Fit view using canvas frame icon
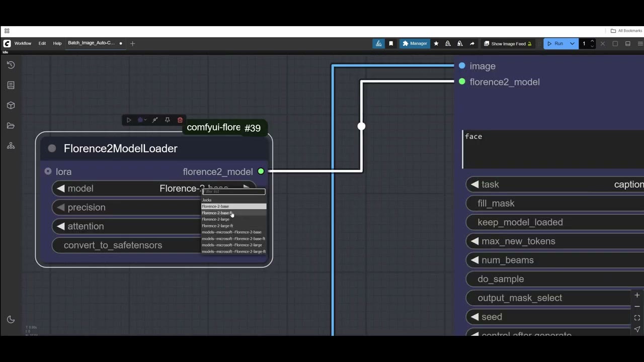The height and width of the screenshot is (362, 644). [637, 318]
